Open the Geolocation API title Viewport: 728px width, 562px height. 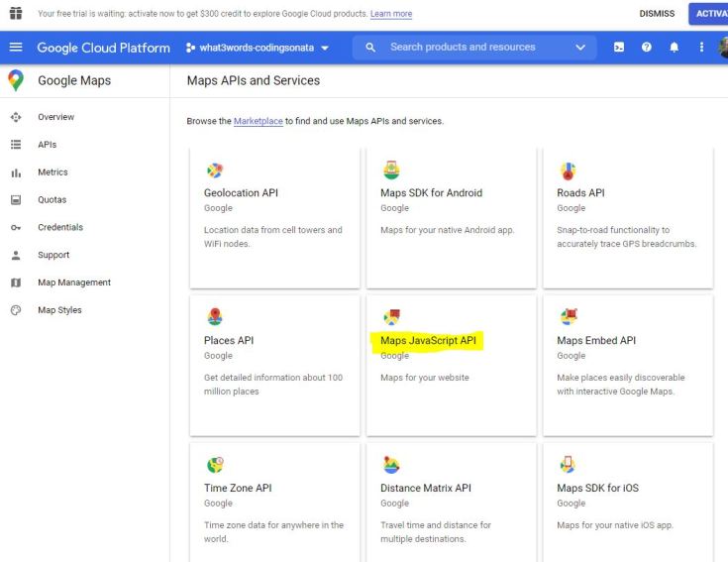click(241, 192)
